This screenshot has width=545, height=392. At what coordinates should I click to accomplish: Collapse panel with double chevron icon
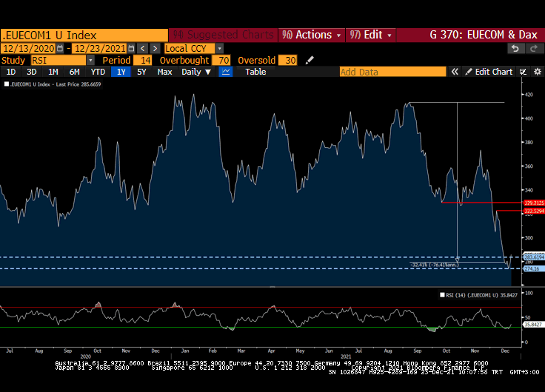click(455, 72)
